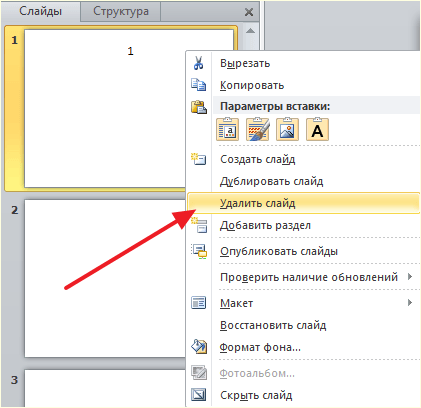Choose paste as Picture option
Image resolution: width=421 pixels, height=408 pixels.
click(287, 129)
